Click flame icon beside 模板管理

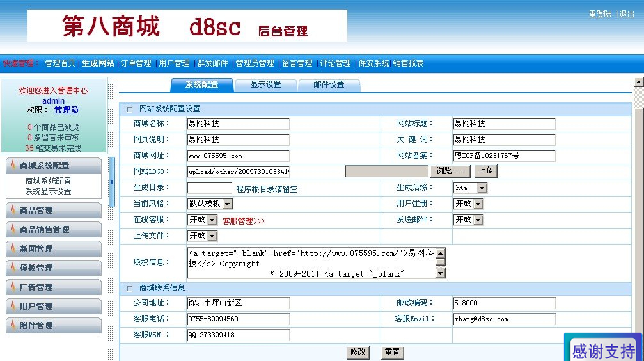click(x=13, y=268)
